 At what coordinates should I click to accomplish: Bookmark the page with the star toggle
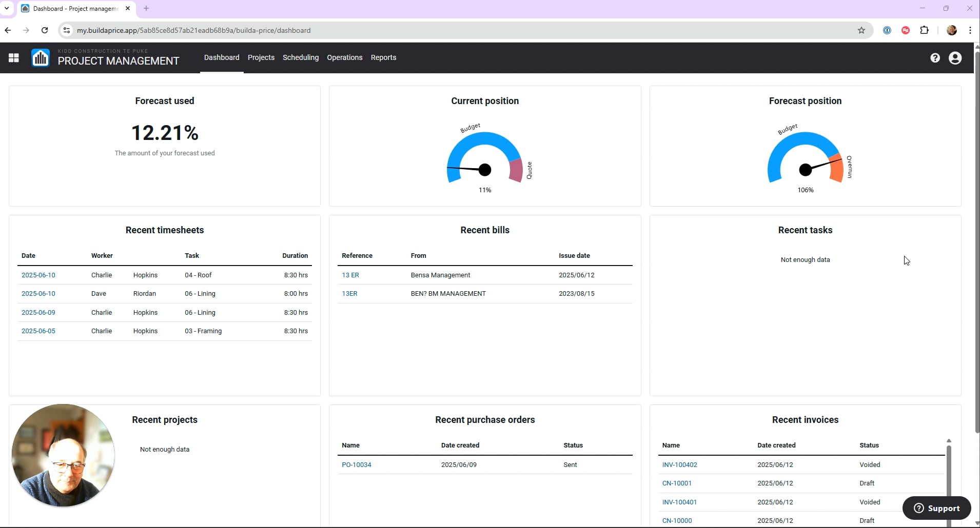(x=861, y=30)
